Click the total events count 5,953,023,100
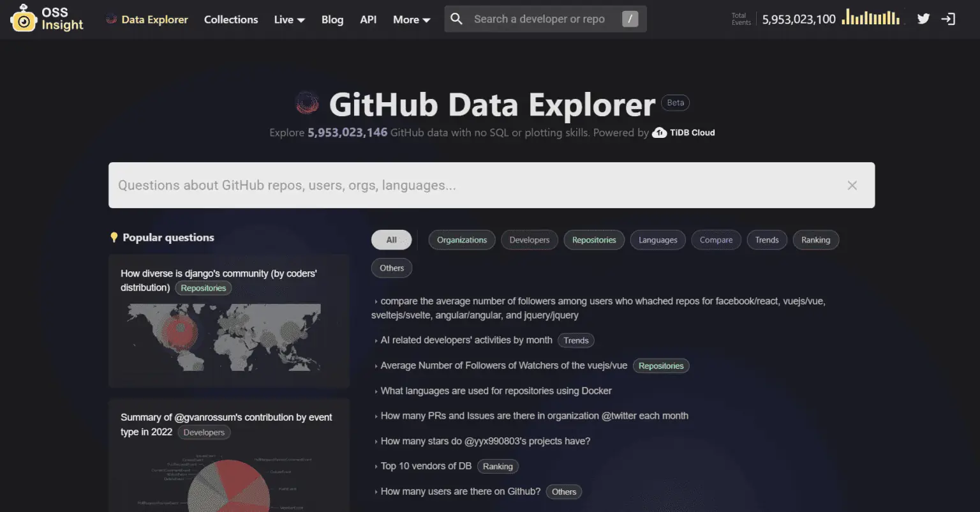 coord(799,19)
